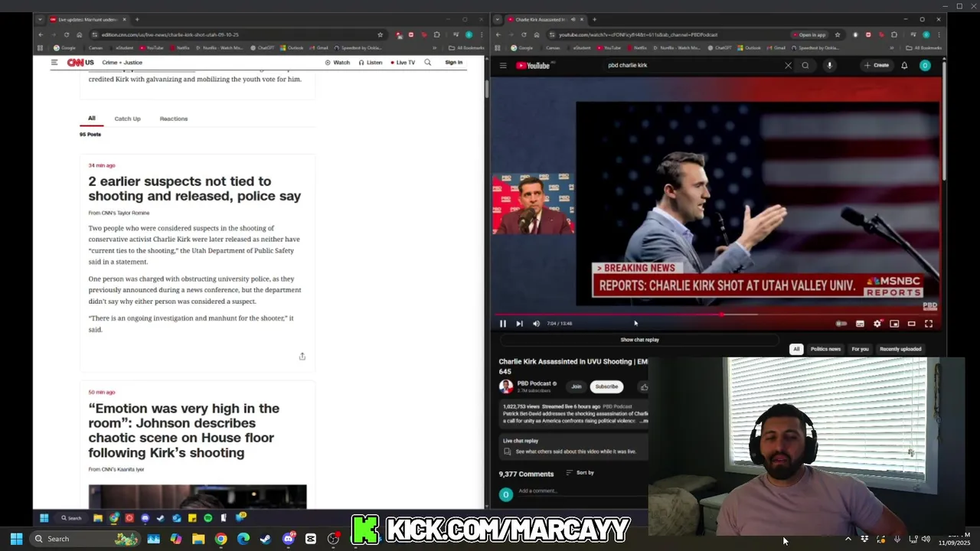Open File Explorer from the taskbar
The image size is (980, 551).
click(198, 539)
